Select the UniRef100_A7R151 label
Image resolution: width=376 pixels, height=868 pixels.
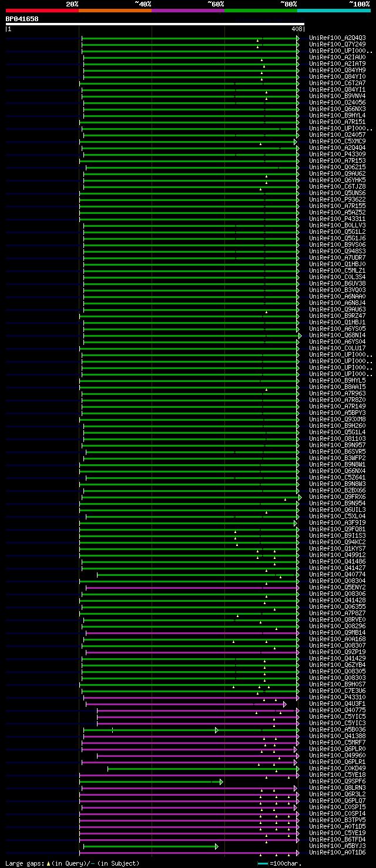(x=337, y=122)
